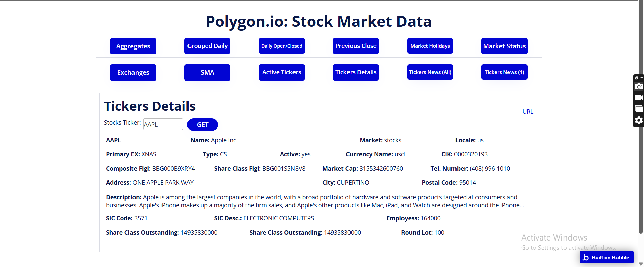The image size is (644, 267).
Task: Follow the URL link
Action: [528, 112]
